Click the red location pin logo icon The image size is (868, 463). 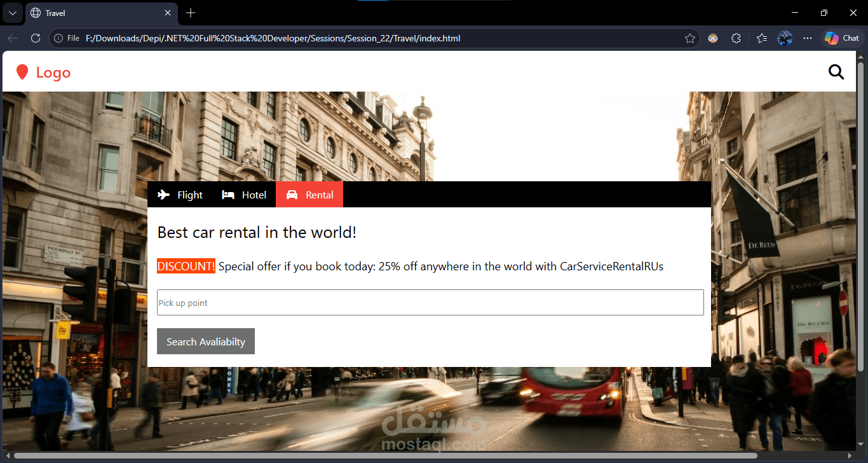click(22, 73)
